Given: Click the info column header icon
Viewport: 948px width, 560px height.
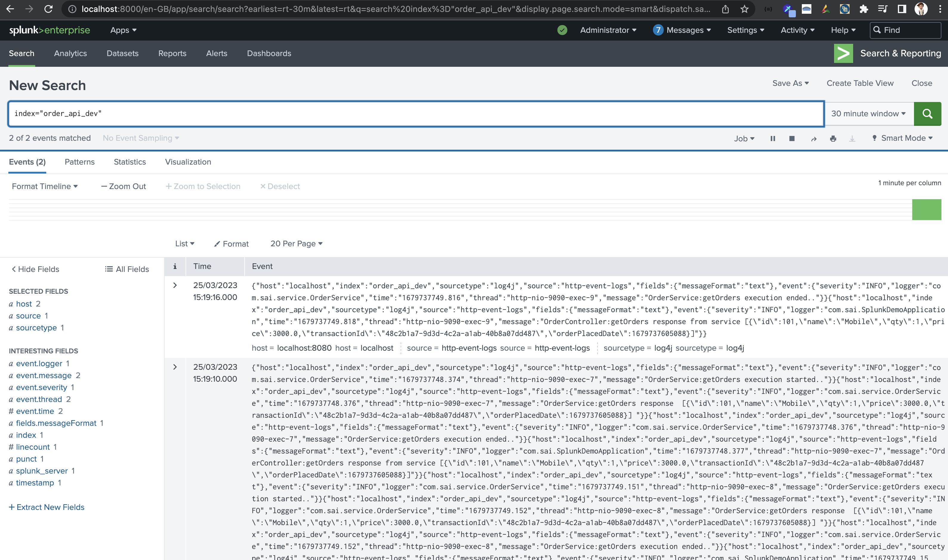Looking at the screenshot, I should click(175, 266).
